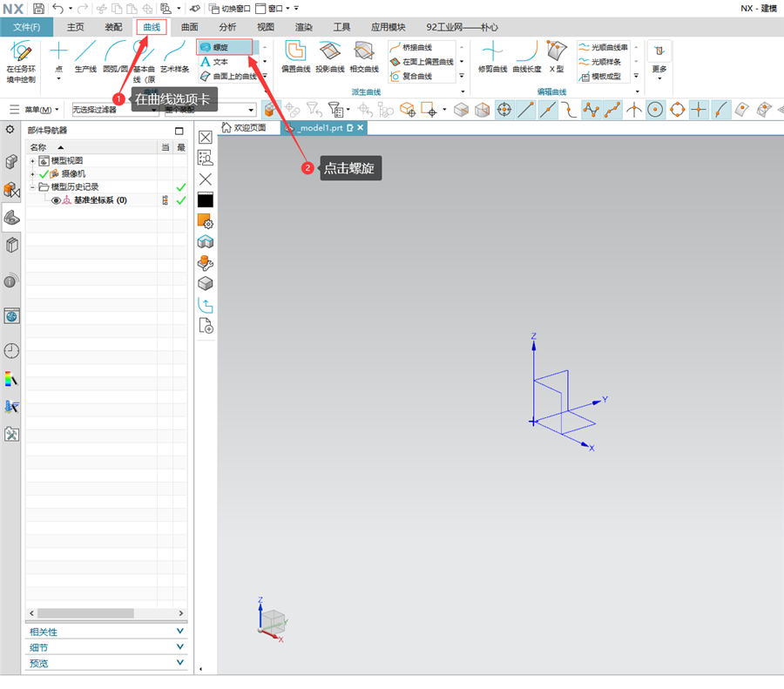Undo the last action

(x=58, y=9)
